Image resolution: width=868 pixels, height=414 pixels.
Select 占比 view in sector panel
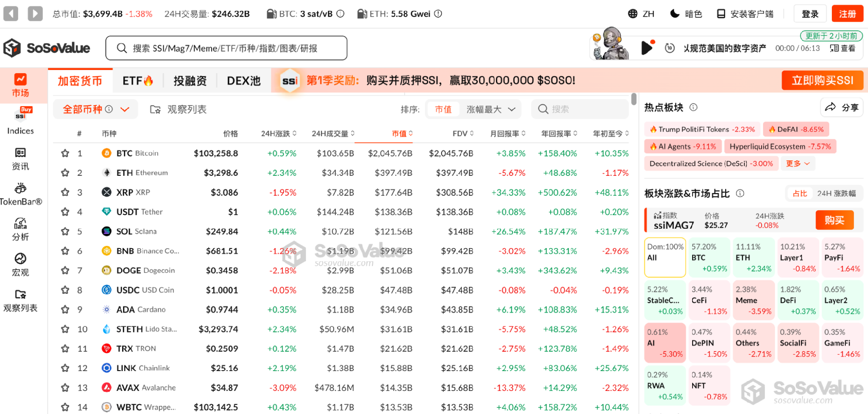pos(800,193)
